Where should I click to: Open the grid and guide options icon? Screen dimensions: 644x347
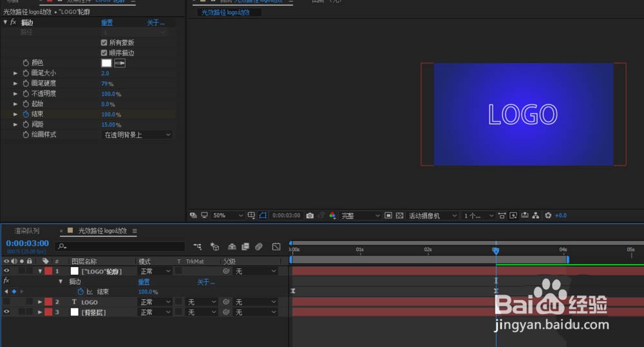tap(251, 215)
